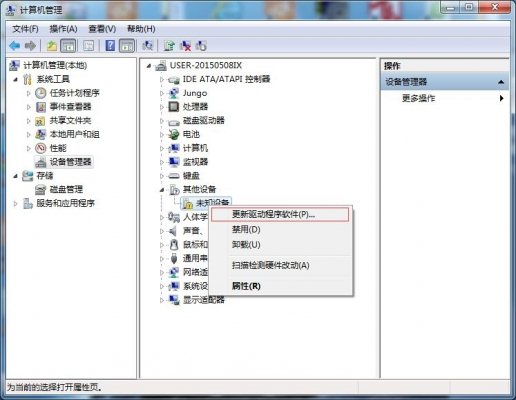Open the 操作(A) menu

[x=63, y=29]
